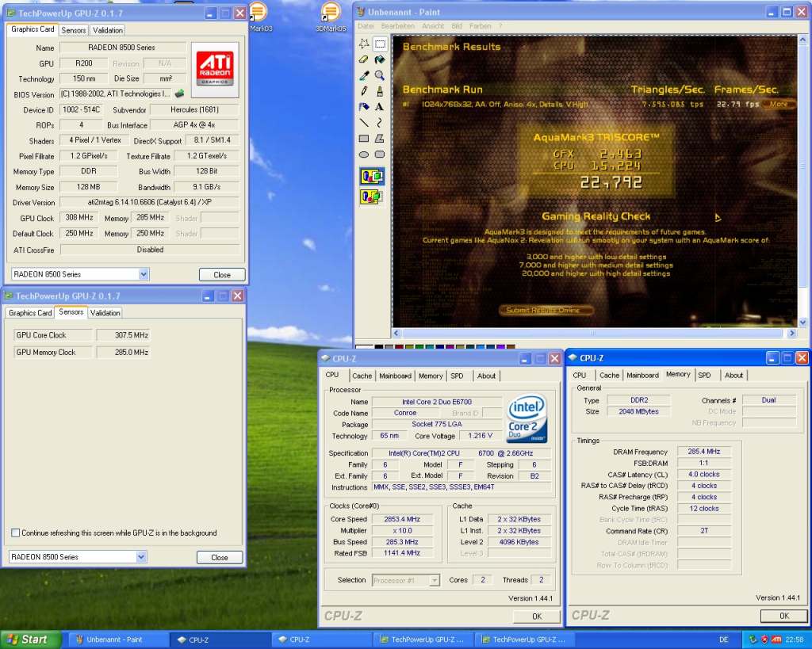This screenshot has height=649, width=812.
Task: Open graphics card selector in Sensors GPU-Z
Action: pos(141,557)
